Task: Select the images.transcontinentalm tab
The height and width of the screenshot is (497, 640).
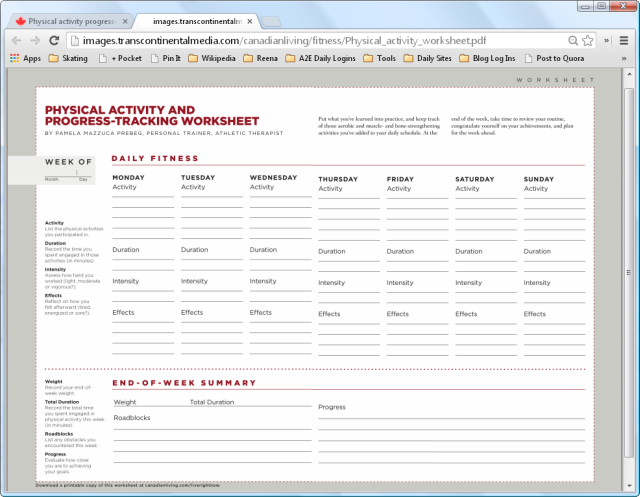Action: pos(197,21)
